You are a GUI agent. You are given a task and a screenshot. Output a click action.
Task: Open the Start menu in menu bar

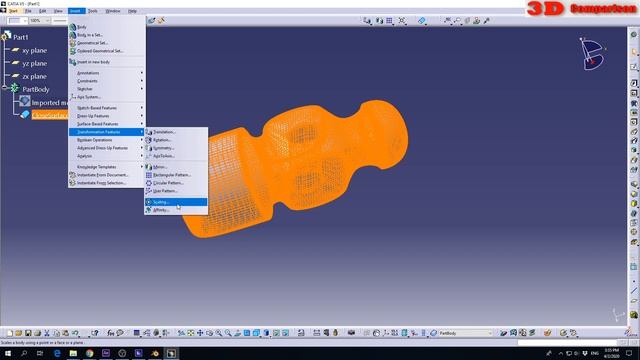coord(13,11)
